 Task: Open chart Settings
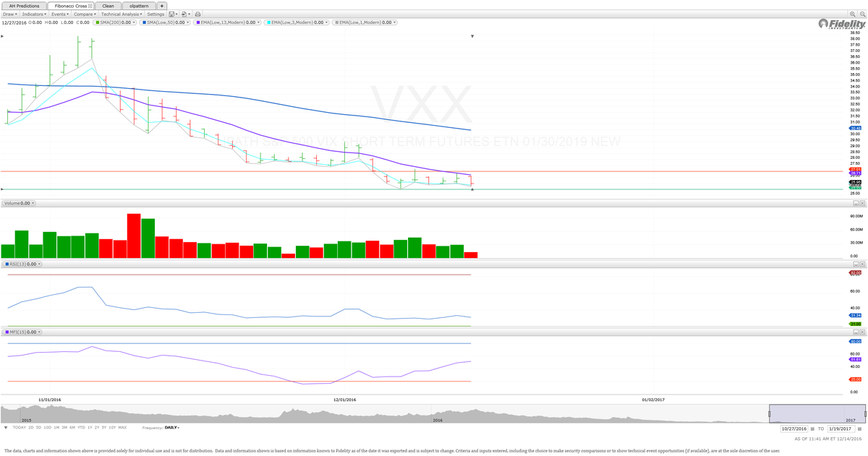(156, 14)
